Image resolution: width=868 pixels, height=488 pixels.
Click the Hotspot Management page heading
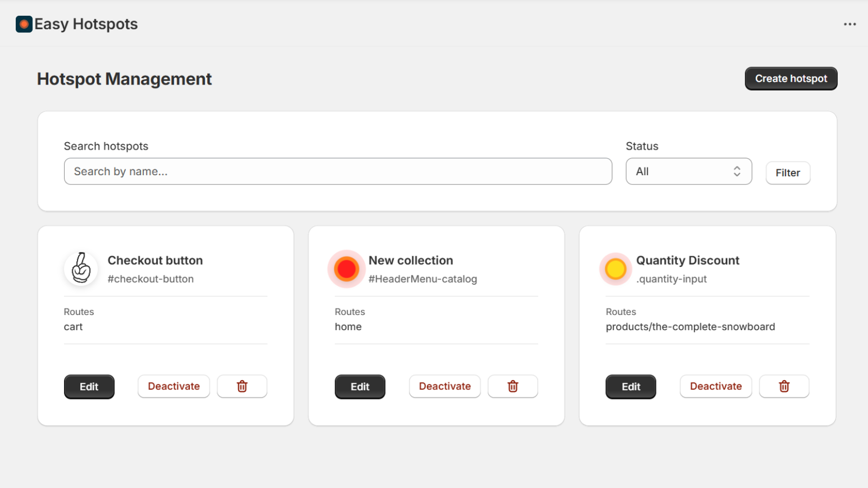point(124,79)
